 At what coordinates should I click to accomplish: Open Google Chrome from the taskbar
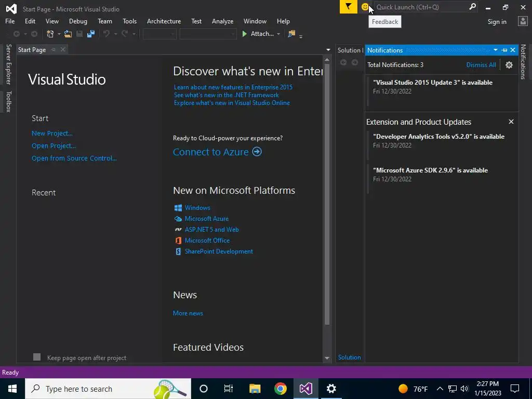coord(280,389)
